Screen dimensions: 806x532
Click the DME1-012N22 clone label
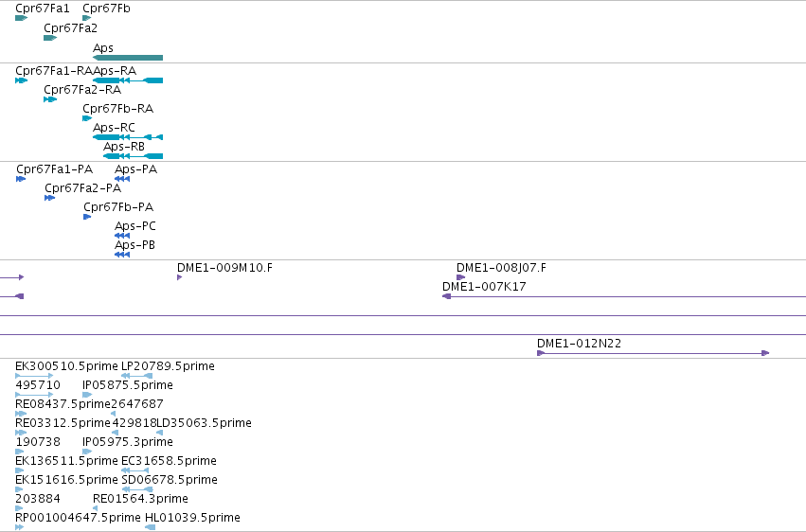coord(579,344)
